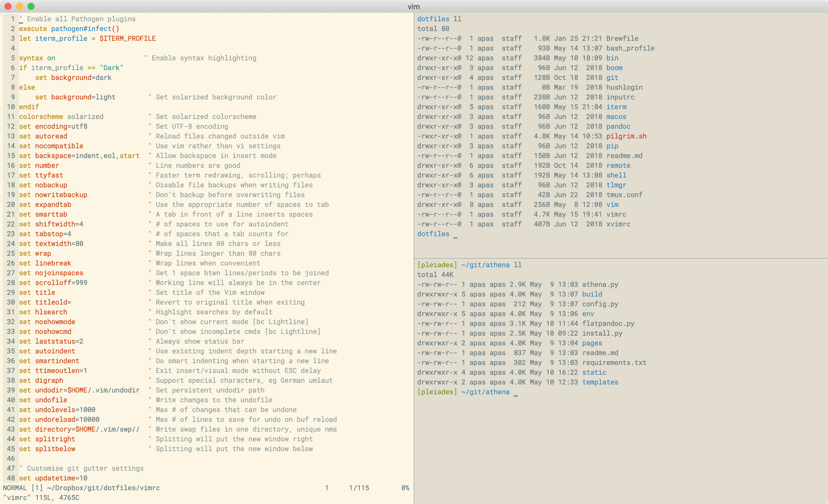
Task: Click line number 25 in the gutter
Action: (11, 253)
